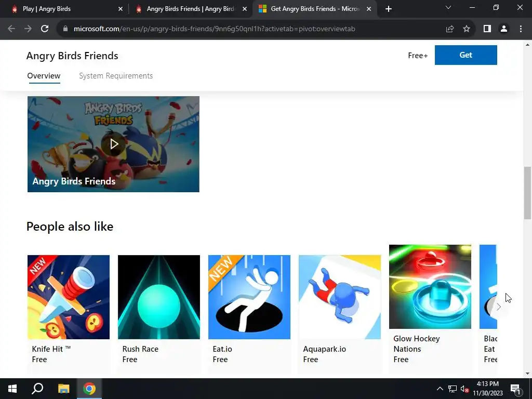Click the Glow Hockey Nations title
This screenshot has width=532, height=399.
[x=416, y=344]
